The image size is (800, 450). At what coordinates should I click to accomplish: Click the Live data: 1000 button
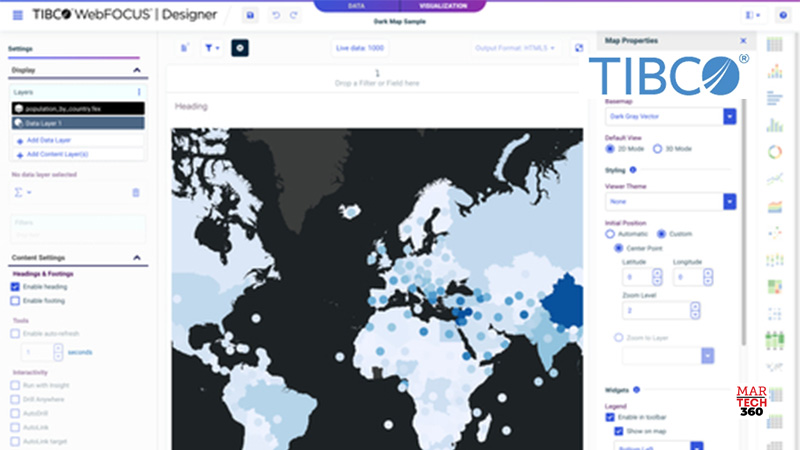coord(360,48)
